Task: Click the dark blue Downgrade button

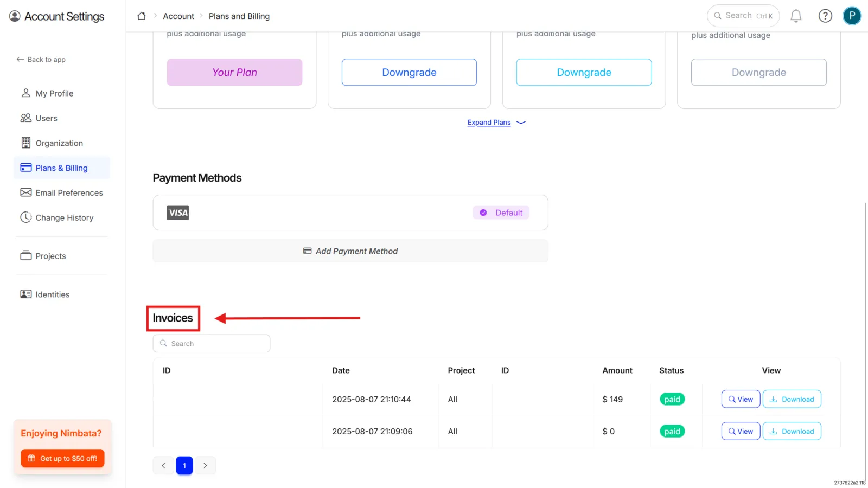Action: pos(409,72)
